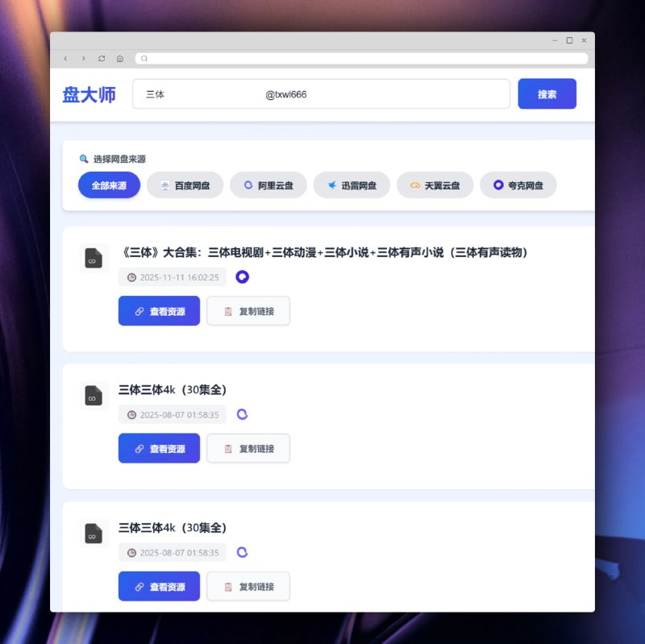Image resolution: width=645 pixels, height=644 pixels.
Task: Open the 《三体》大合集 result title
Action: [x=324, y=252]
